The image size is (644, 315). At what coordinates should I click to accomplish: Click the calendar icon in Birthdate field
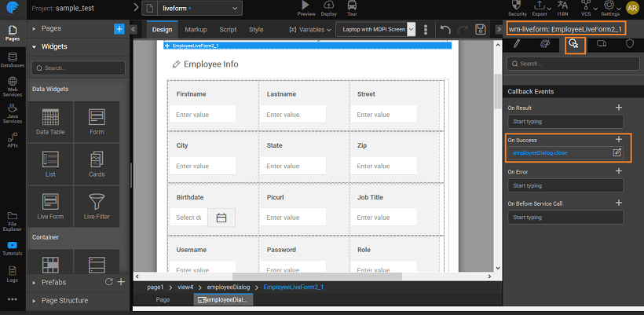221,218
